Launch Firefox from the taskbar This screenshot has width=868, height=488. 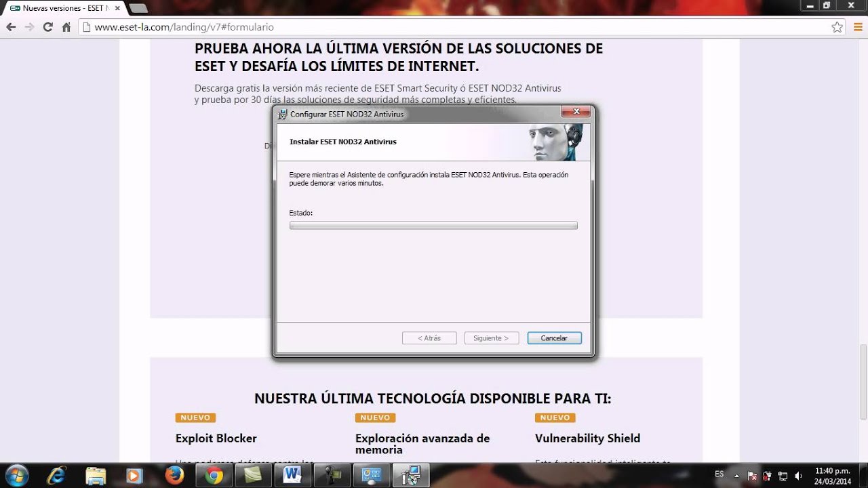pos(174,476)
